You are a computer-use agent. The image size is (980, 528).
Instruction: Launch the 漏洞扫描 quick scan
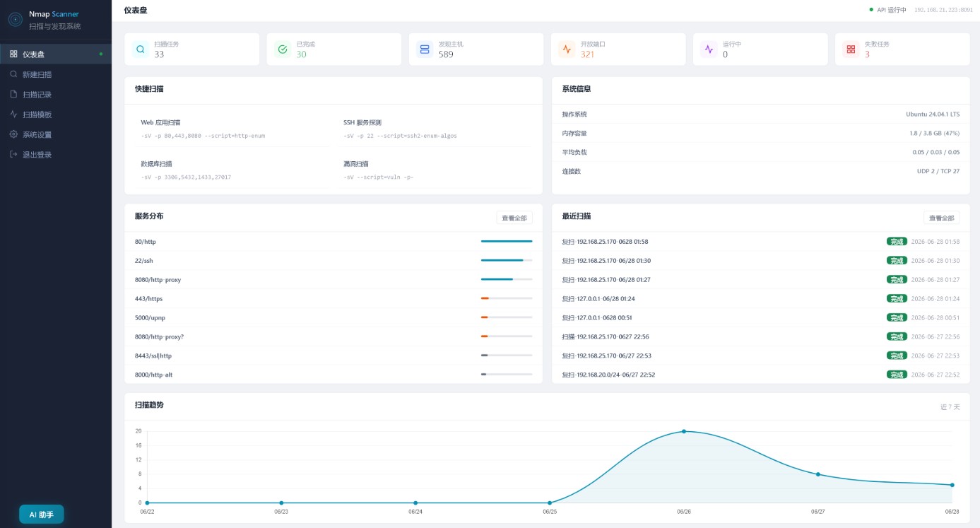[435, 170]
